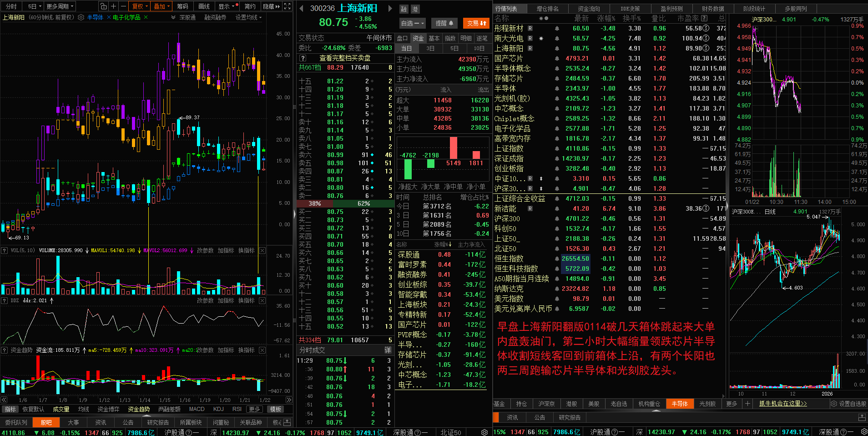Open the 资金流向 tab

point(589,9)
